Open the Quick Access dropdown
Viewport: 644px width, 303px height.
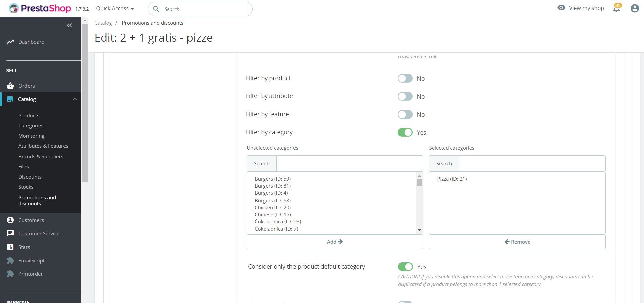tap(115, 9)
